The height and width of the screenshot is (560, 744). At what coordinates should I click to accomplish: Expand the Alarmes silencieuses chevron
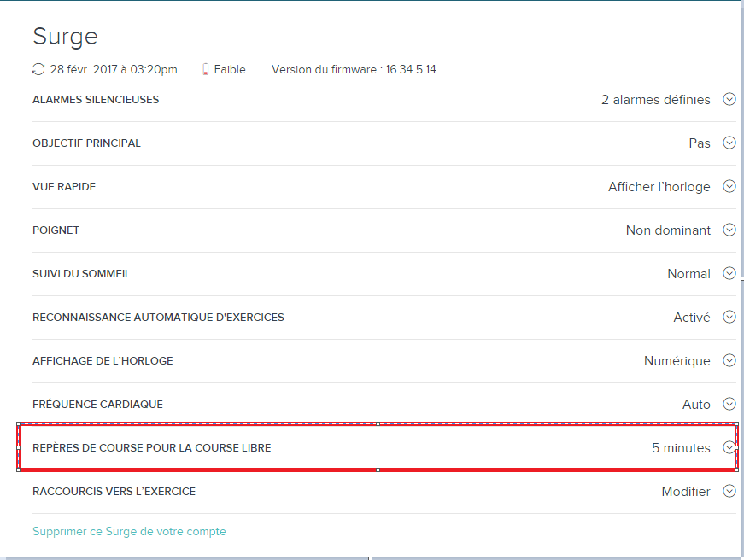click(x=729, y=99)
